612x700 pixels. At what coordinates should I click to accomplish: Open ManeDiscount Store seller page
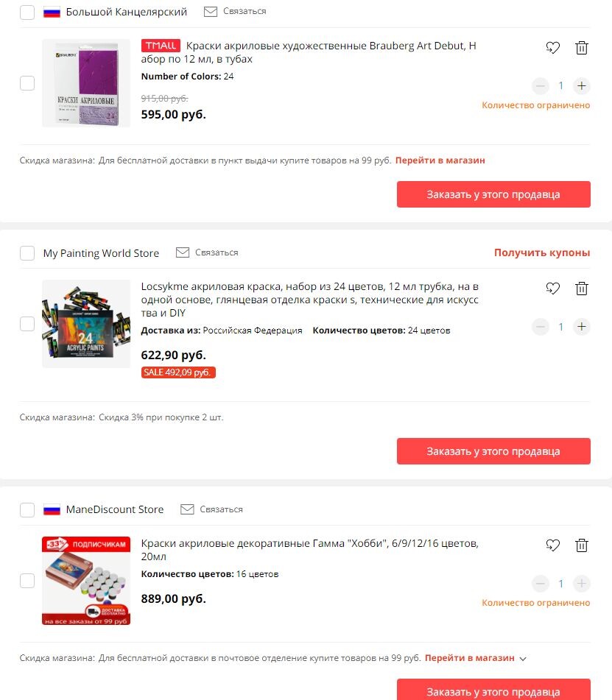tap(115, 509)
